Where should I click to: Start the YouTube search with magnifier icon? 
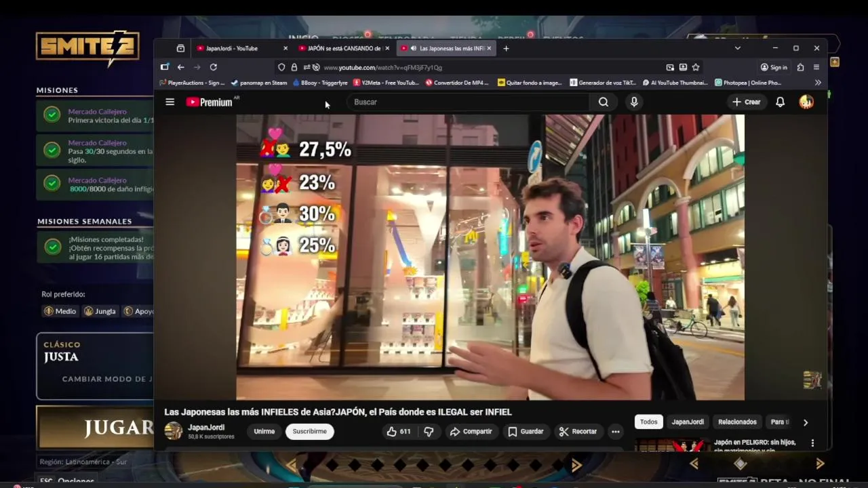click(x=604, y=102)
